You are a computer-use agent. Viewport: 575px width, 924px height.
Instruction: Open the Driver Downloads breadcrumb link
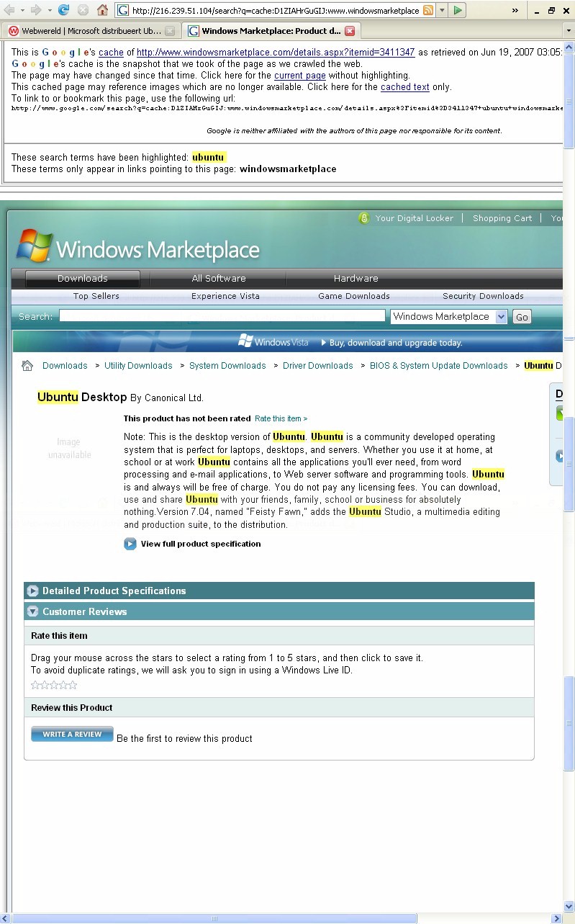coord(317,366)
